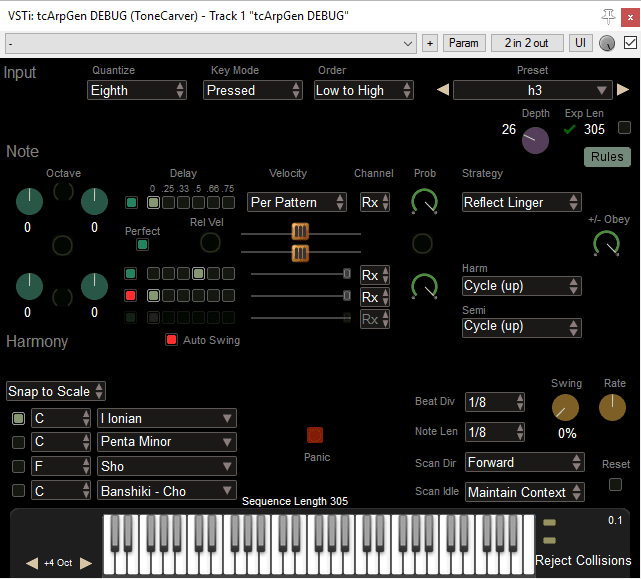Click the next preset right arrow

[623, 90]
